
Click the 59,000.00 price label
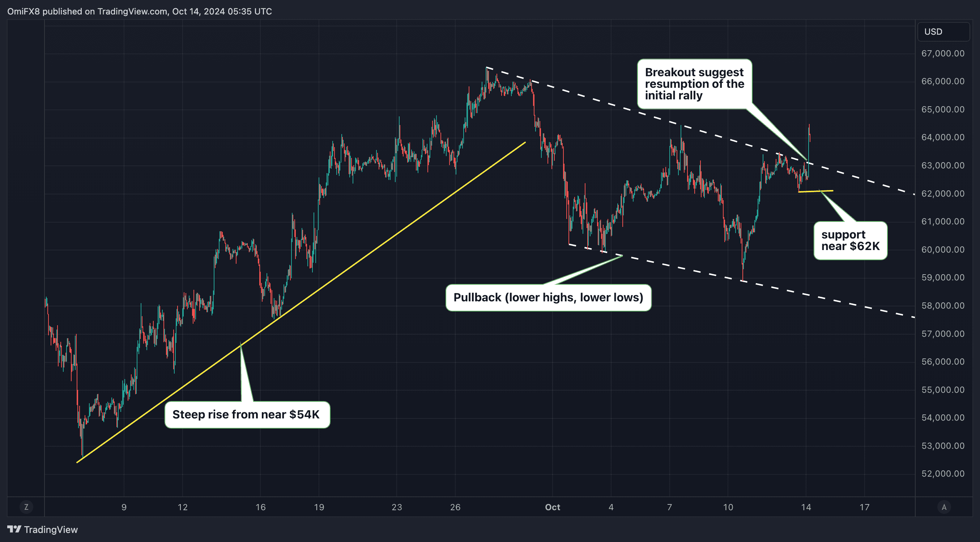943,278
